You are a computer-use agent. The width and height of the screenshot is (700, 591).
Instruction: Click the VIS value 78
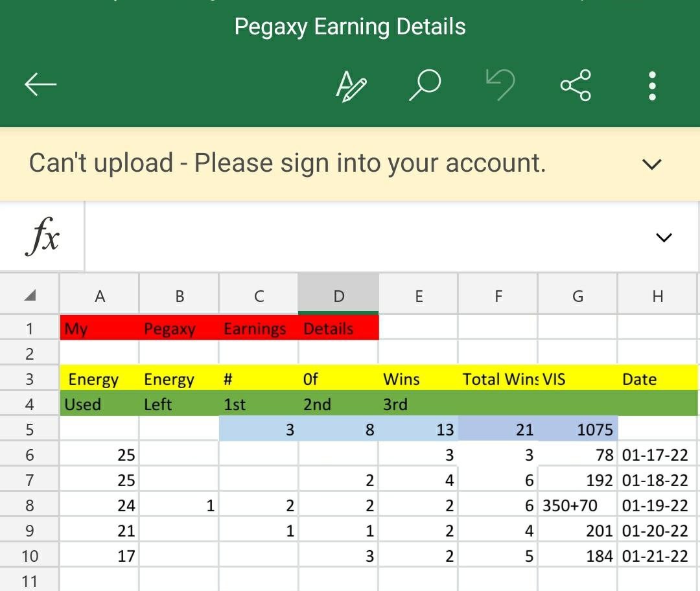point(577,454)
